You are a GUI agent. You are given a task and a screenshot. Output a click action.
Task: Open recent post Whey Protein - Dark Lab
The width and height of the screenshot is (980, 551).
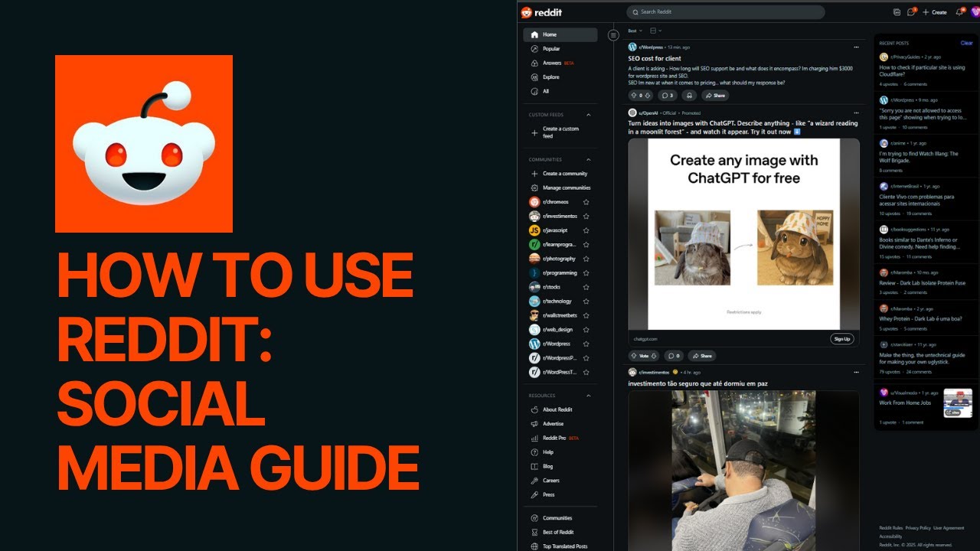tap(921, 318)
